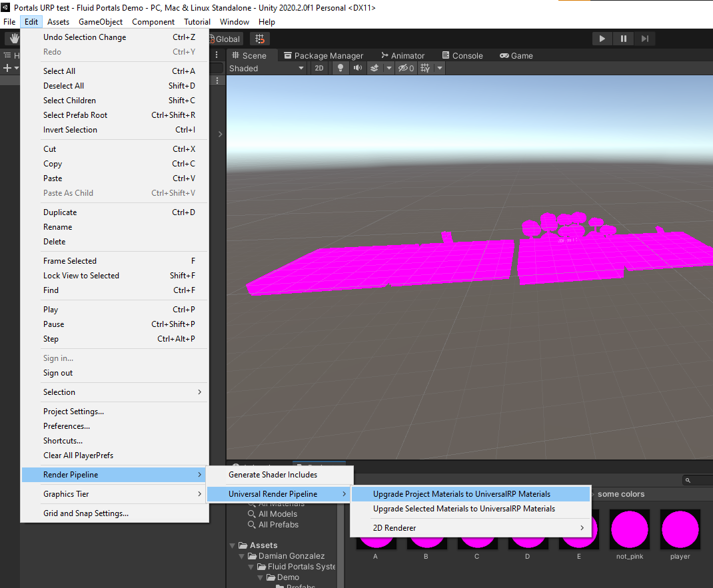Screen dimensions: 713x588
Task: Click the Step forward button
Action: pyautogui.click(x=644, y=39)
